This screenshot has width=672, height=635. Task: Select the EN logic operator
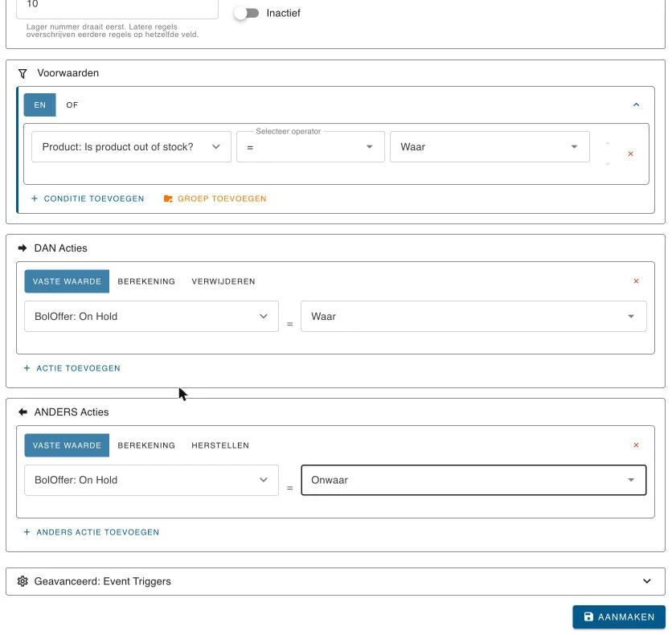(x=40, y=105)
